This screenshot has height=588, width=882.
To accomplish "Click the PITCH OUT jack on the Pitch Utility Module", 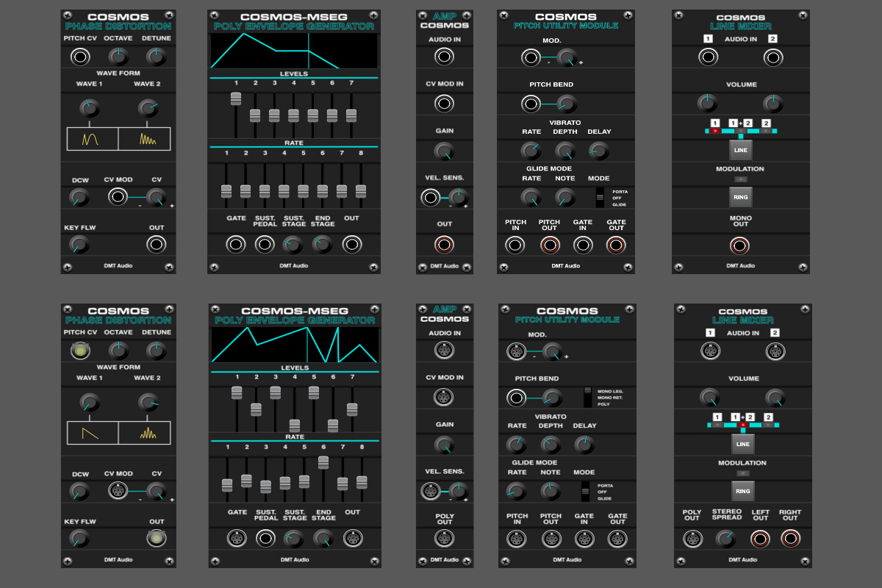I will pyautogui.click(x=548, y=245).
